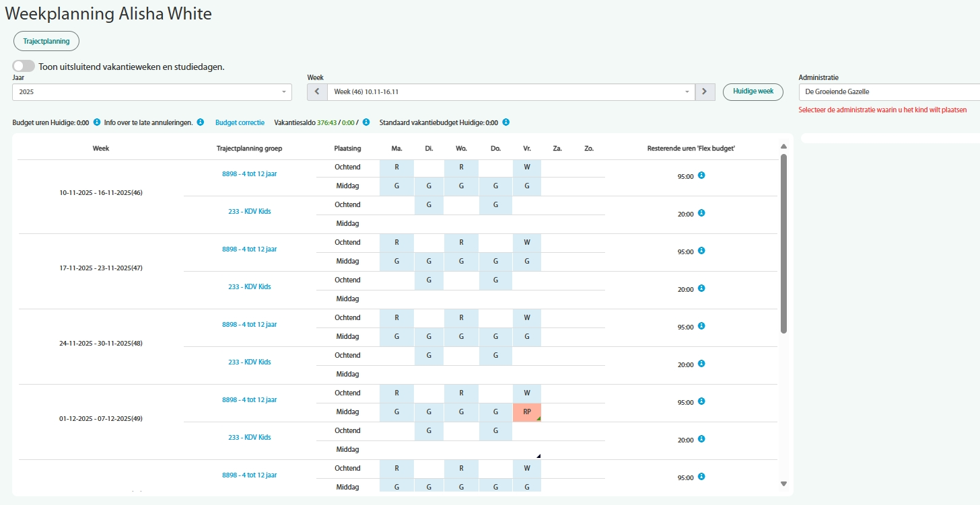
Task: Open the Administratie De Groeiende Gazelle dropdown
Action: 889,92
